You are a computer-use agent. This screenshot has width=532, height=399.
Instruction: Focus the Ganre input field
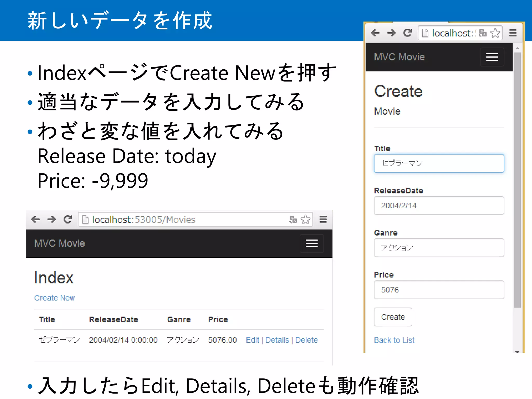439,248
